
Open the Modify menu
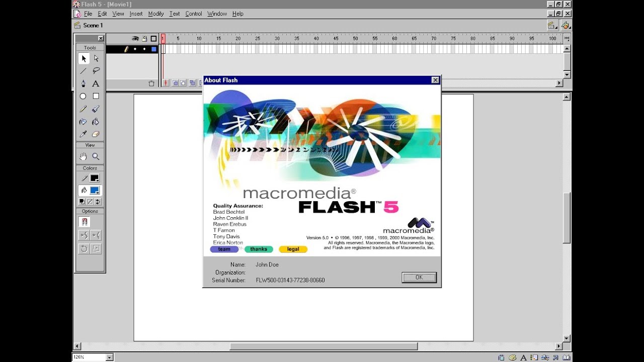[156, 14]
